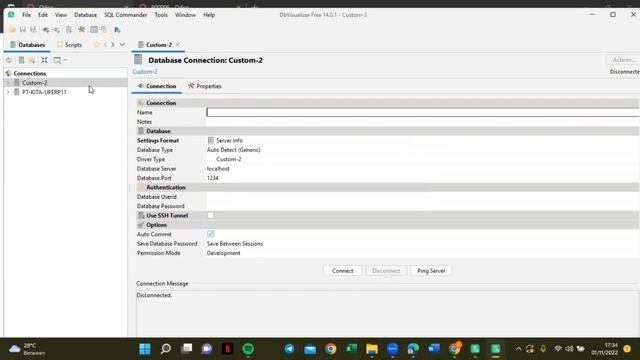Click the favorites star icon beside Scripts
The height and width of the screenshot is (360, 640).
[96, 44]
